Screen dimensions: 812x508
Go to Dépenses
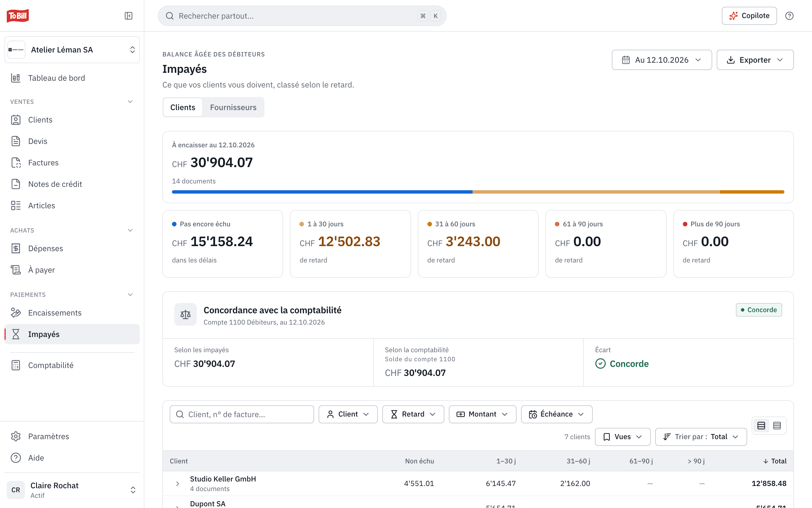72,248
